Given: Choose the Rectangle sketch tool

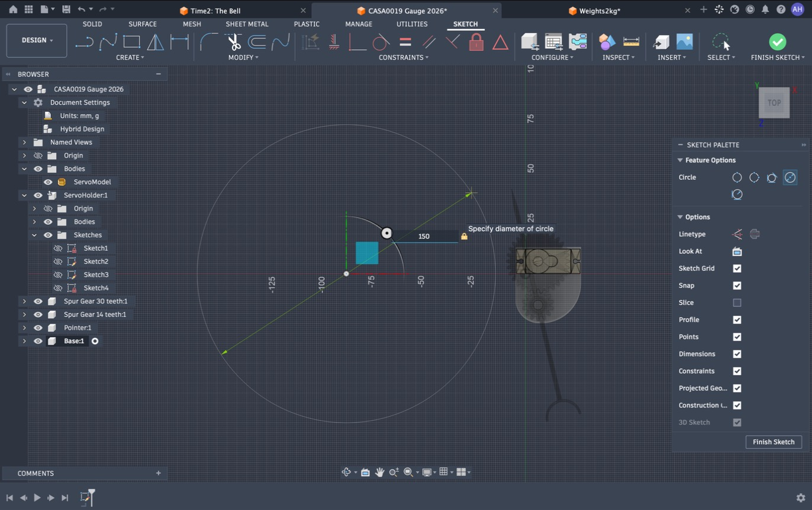Looking at the screenshot, I should pyautogui.click(x=131, y=42).
